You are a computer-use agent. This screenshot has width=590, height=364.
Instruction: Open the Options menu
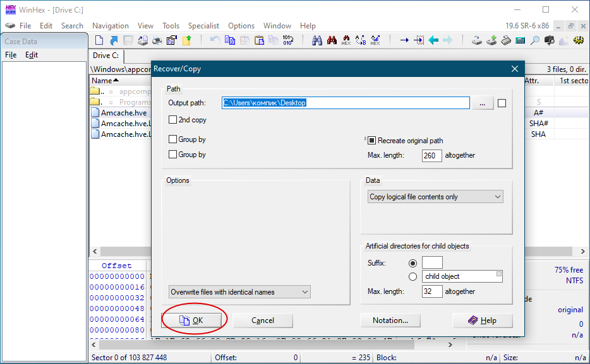click(241, 25)
